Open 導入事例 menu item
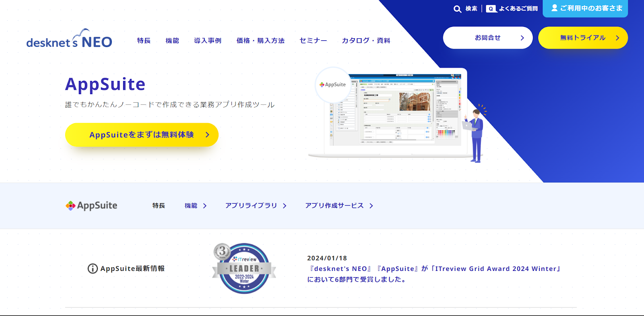 (208, 41)
